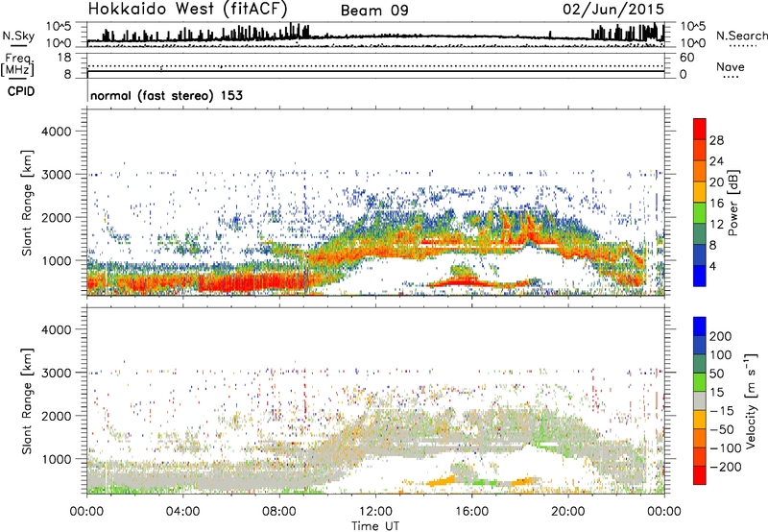This screenshot has height=532, width=768.
Task: Click the 16:00 time tick label
Action: coord(471,512)
